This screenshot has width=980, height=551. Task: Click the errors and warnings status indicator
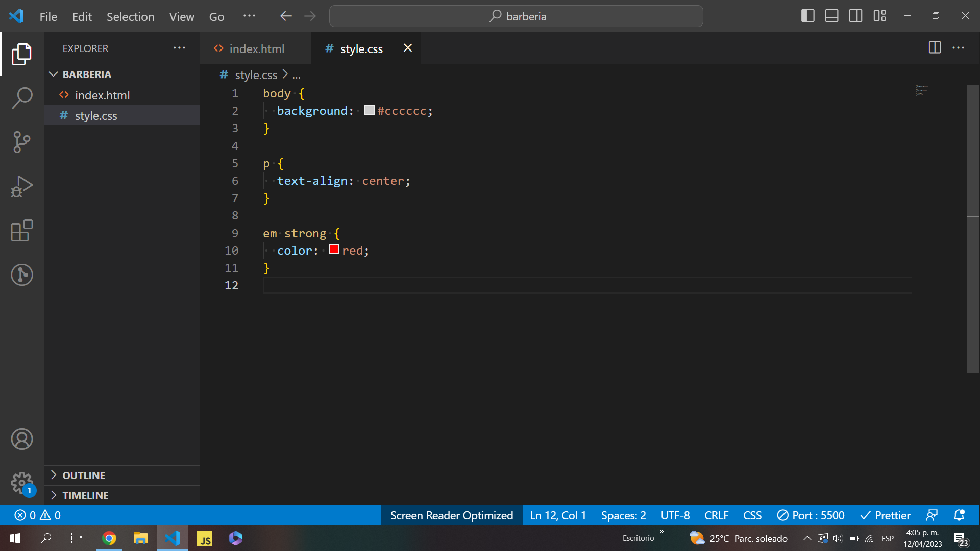click(x=37, y=515)
